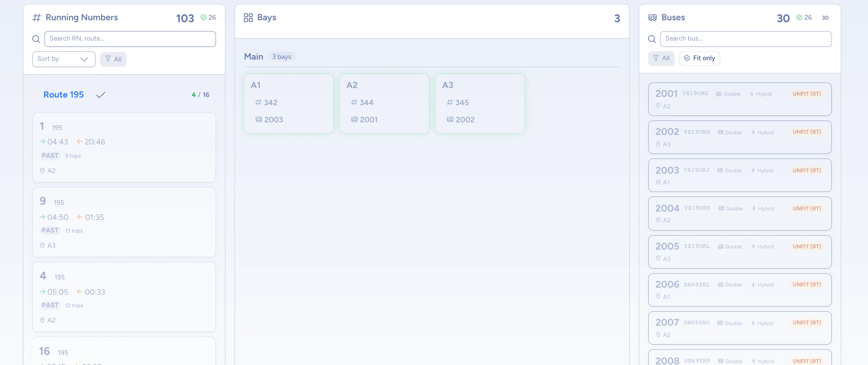Click the UNFIT (RT) badge on bus 2004

tap(807, 208)
